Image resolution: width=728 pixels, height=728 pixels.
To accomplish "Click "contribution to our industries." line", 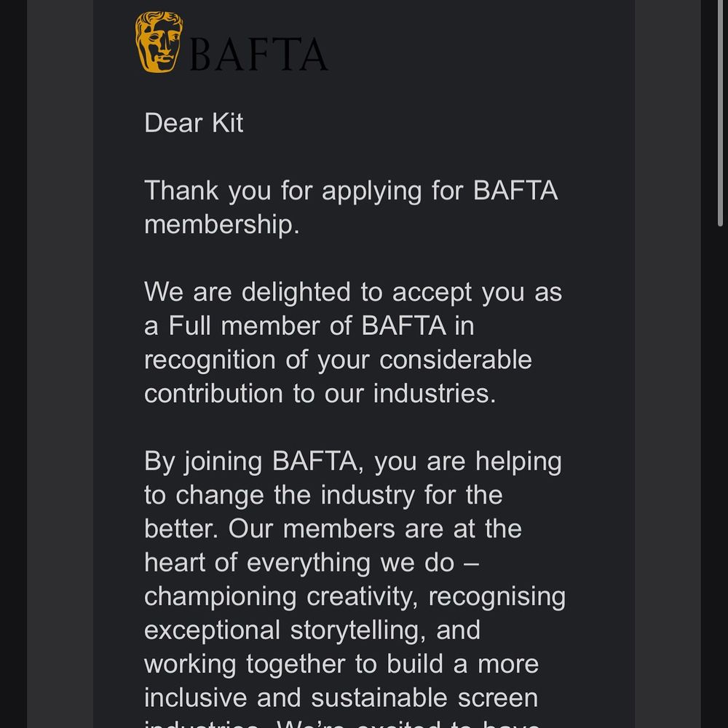I will pyautogui.click(x=320, y=393).
